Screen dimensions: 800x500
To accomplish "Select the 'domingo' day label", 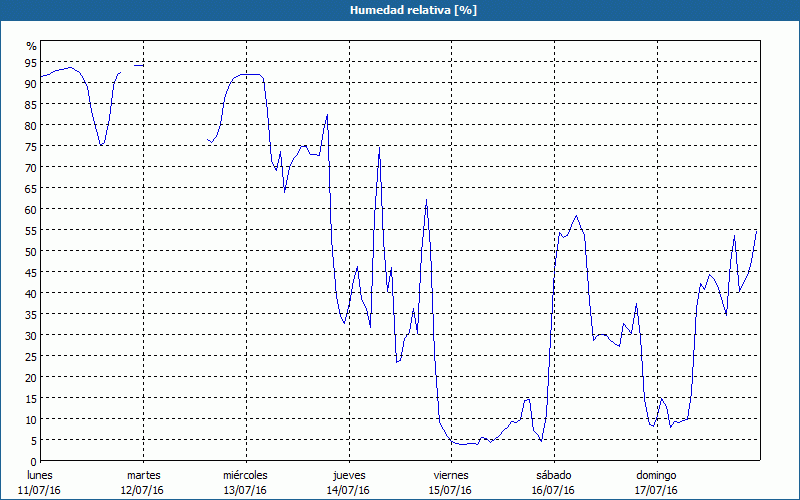I will click(655, 474).
